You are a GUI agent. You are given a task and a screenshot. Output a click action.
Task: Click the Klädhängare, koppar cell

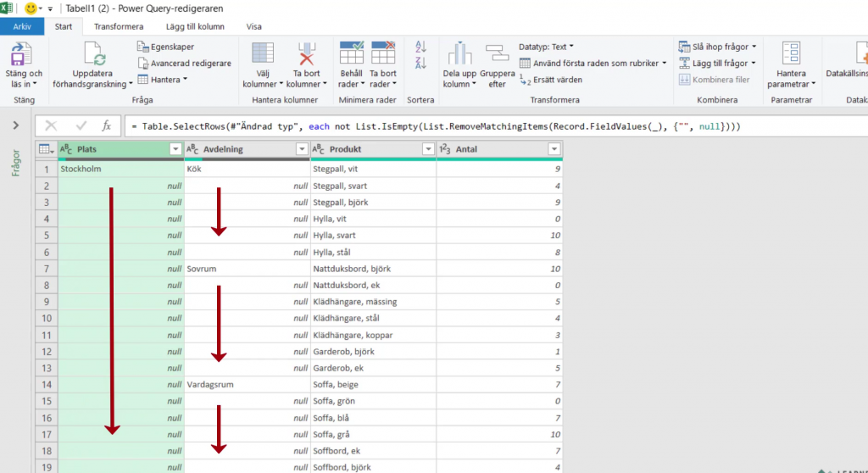373,335
